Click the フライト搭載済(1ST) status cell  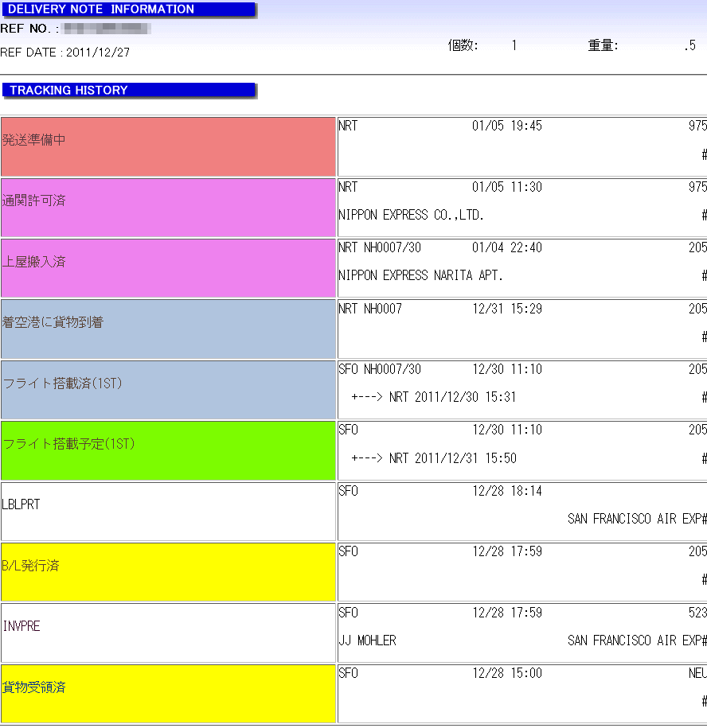[168, 389]
